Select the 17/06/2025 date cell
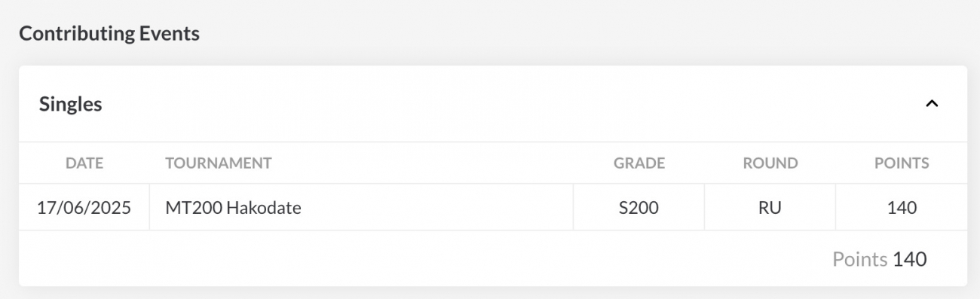Viewport: 980px width, 299px height. pos(84,208)
